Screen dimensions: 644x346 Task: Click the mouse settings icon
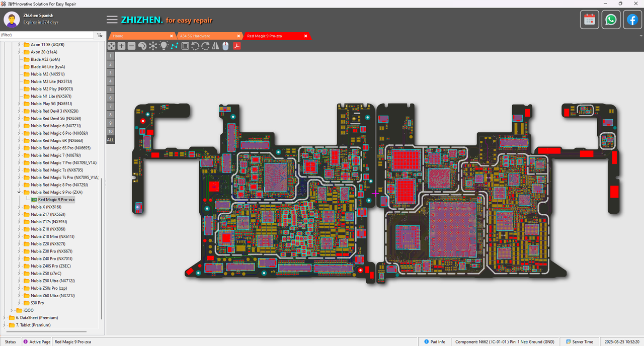coord(225,46)
